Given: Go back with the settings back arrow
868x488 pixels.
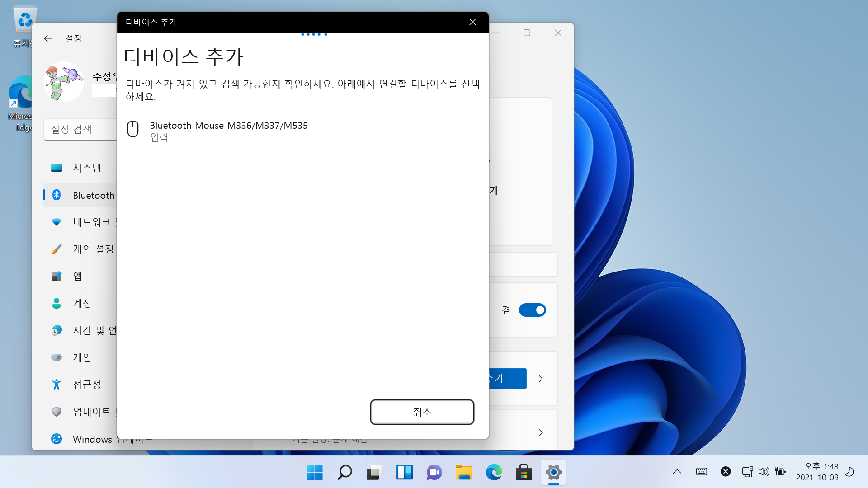Looking at the screenshot, I should [x=48, y=38].
